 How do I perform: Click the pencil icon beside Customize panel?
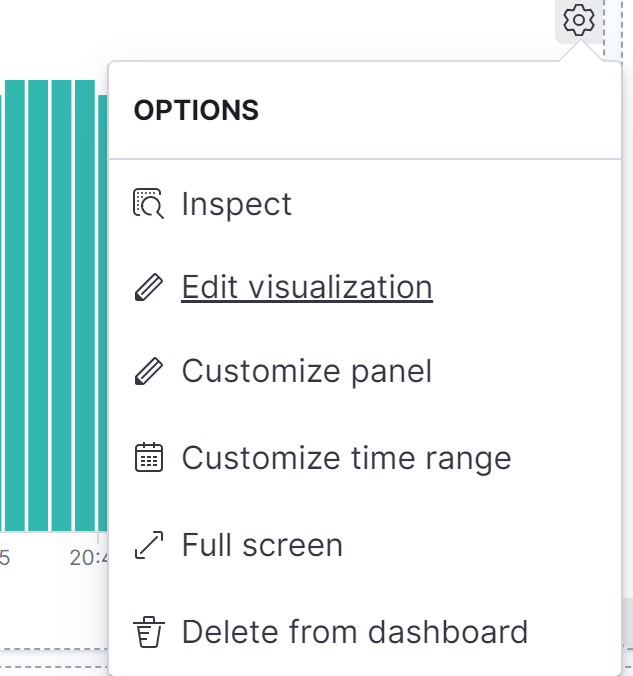(149, 371)
